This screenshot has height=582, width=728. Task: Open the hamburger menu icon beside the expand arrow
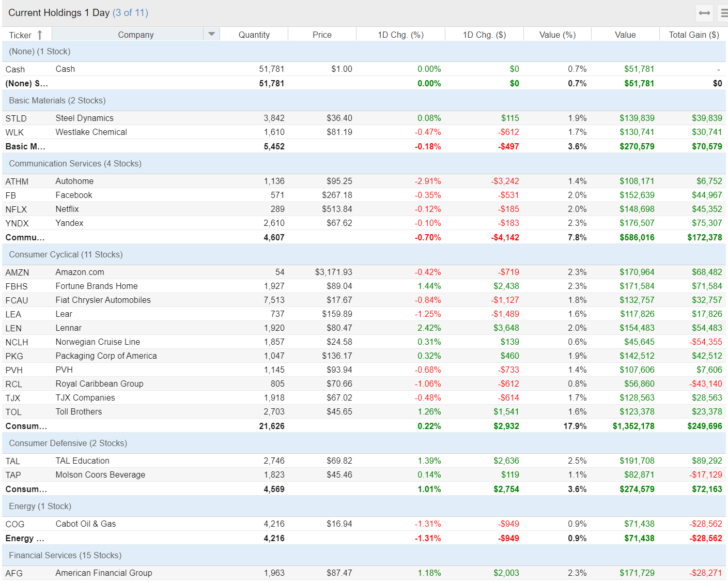(x=723, y=13)
